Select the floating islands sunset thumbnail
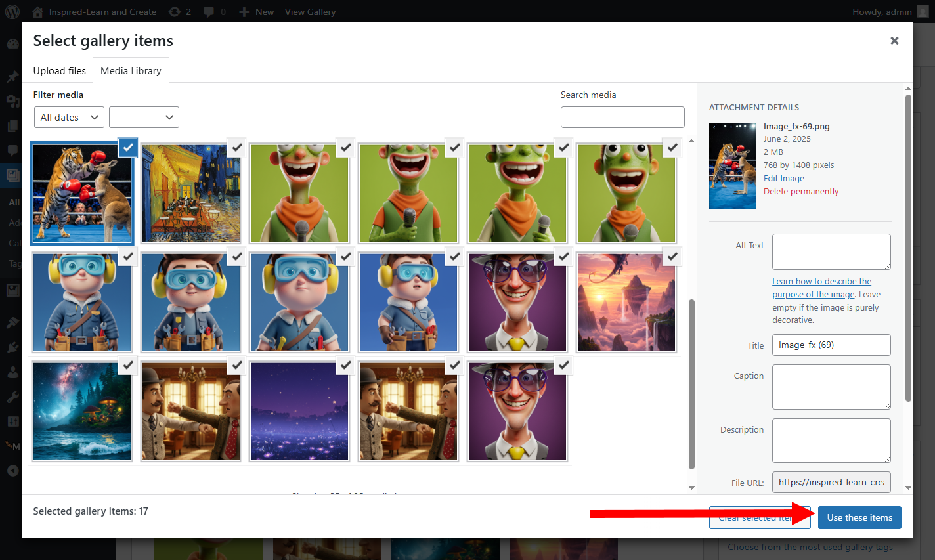The image size is (935, 560). (x=626, y=303)
